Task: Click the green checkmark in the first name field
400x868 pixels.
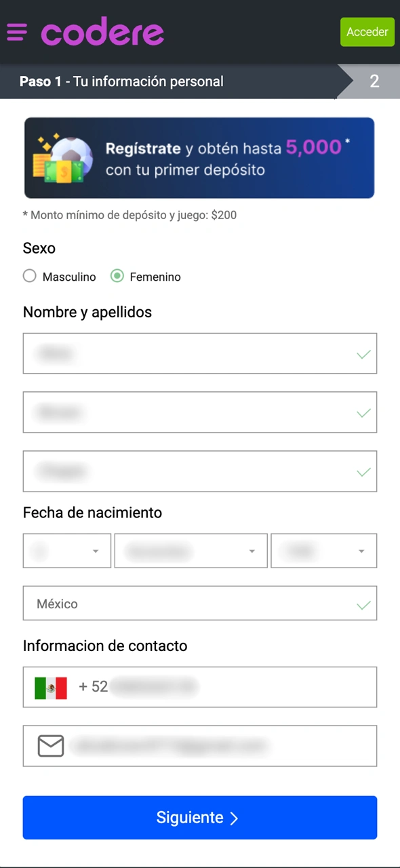Action: 363,353
